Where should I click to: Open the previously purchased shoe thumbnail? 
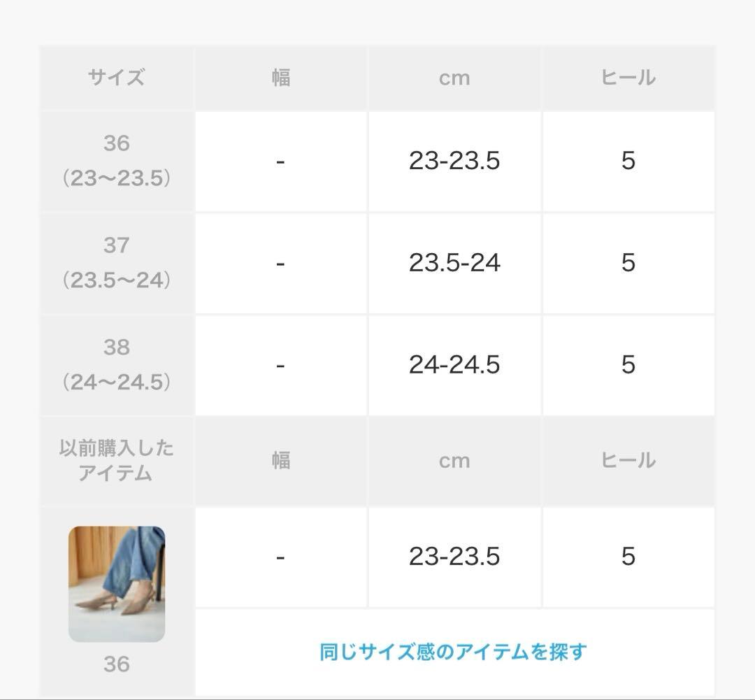coord(117,583)
